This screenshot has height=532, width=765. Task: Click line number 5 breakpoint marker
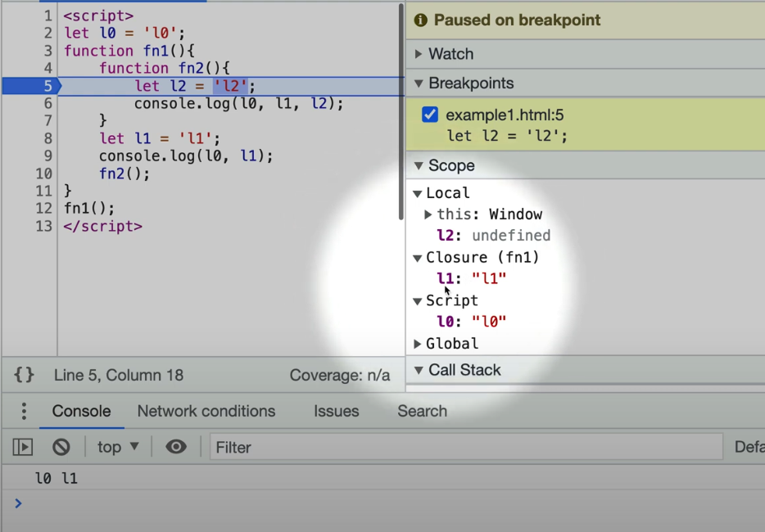(32, 86)
